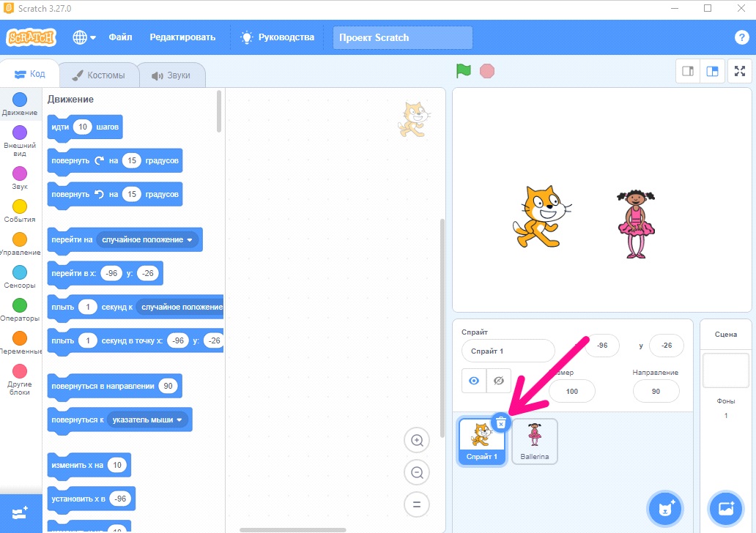The height and width of the screenshot is (533, 756).
Task: Open the Редактировать menu
Action: 182,37
